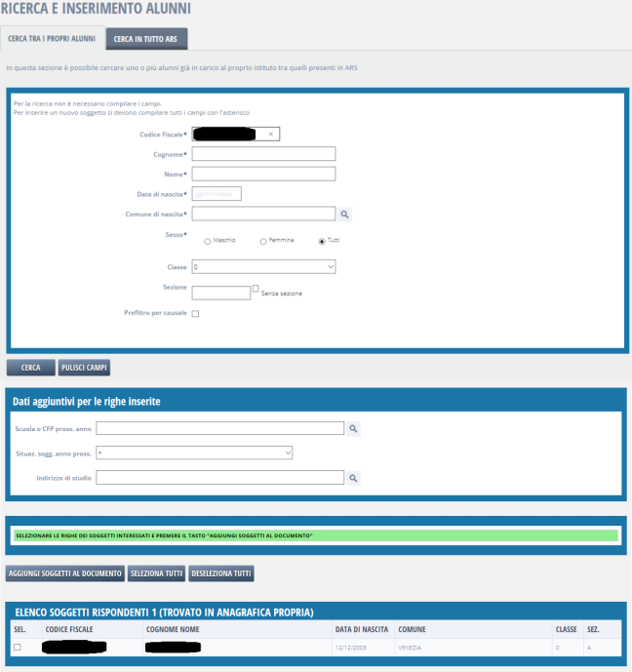Enable the Senza sezione checkbox
632x672 pixels.
256,289
